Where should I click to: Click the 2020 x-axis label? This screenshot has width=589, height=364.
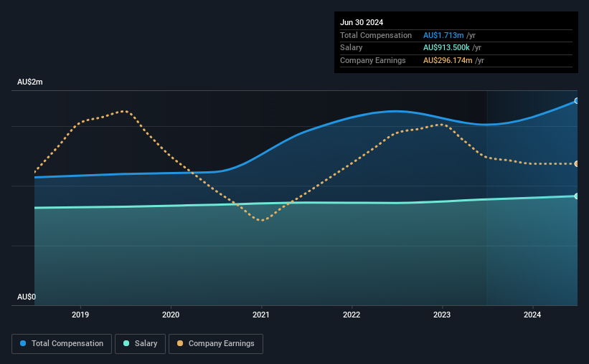[171, 315]
